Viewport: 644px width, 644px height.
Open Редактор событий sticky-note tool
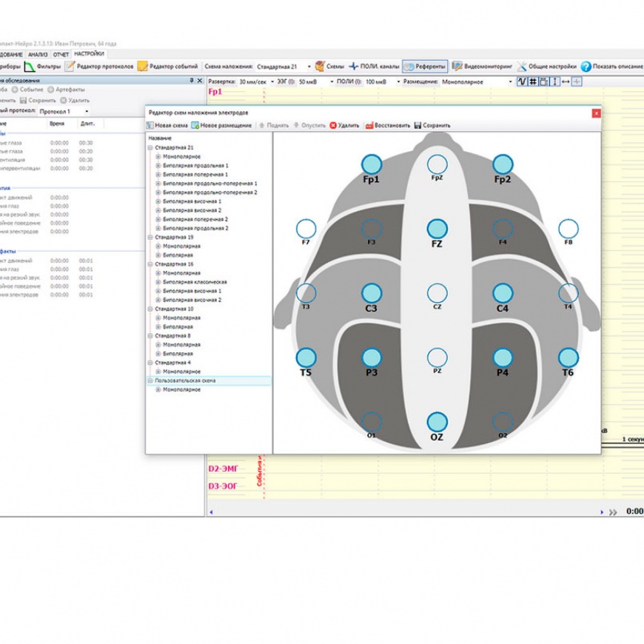(167, 66)
